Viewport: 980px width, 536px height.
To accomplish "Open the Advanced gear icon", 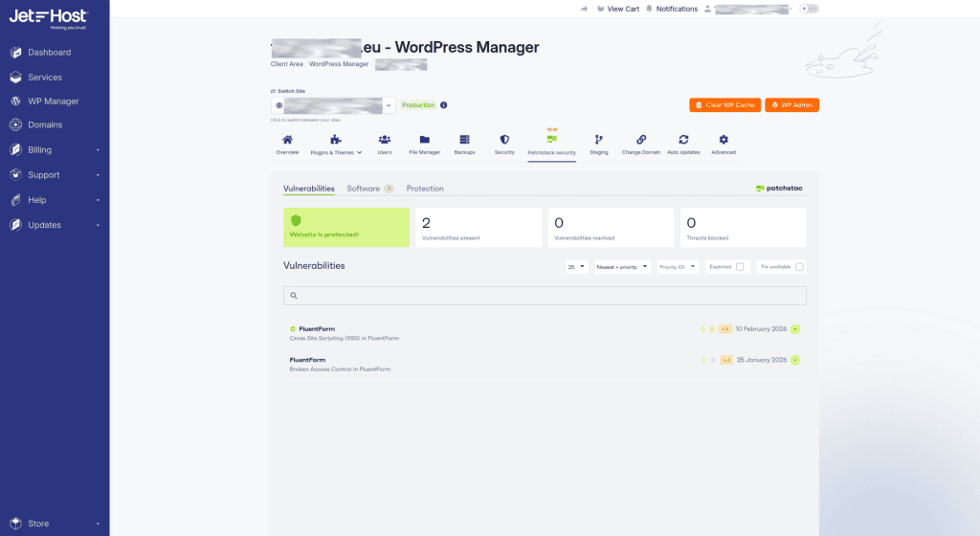I will coord(724,140).
